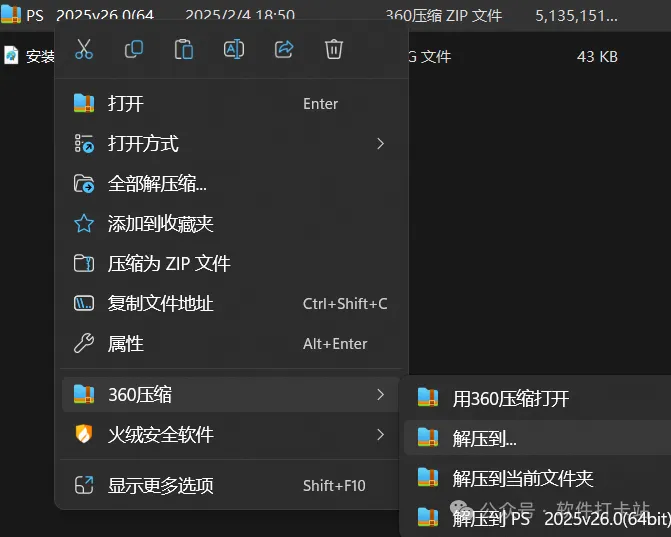This screenshot has width=671, height=537.
Task: Expand the 打开方式 chevron arrow
Action: tap(380, 143)
